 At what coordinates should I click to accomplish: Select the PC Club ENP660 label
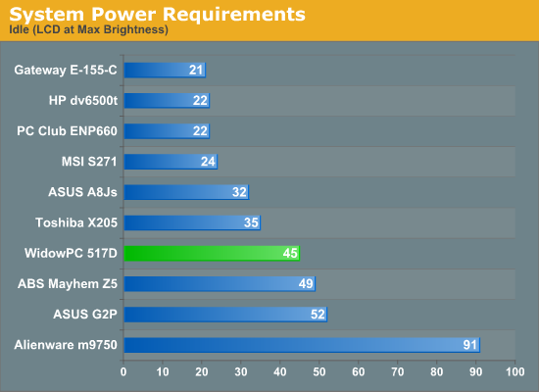[x=67, y=131]
